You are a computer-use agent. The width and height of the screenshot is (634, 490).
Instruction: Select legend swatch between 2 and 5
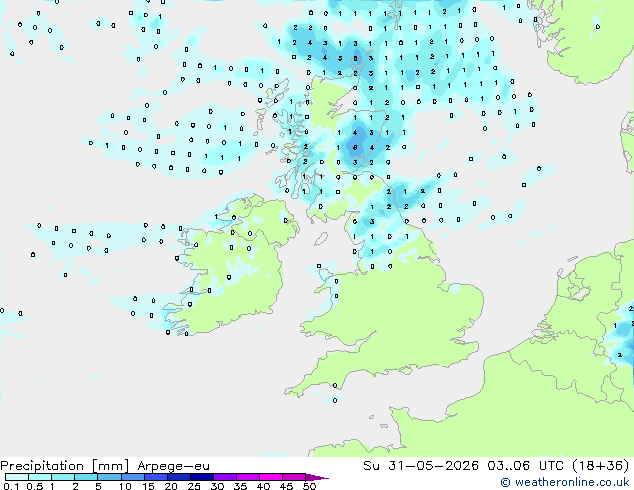[x=86, y=477]
